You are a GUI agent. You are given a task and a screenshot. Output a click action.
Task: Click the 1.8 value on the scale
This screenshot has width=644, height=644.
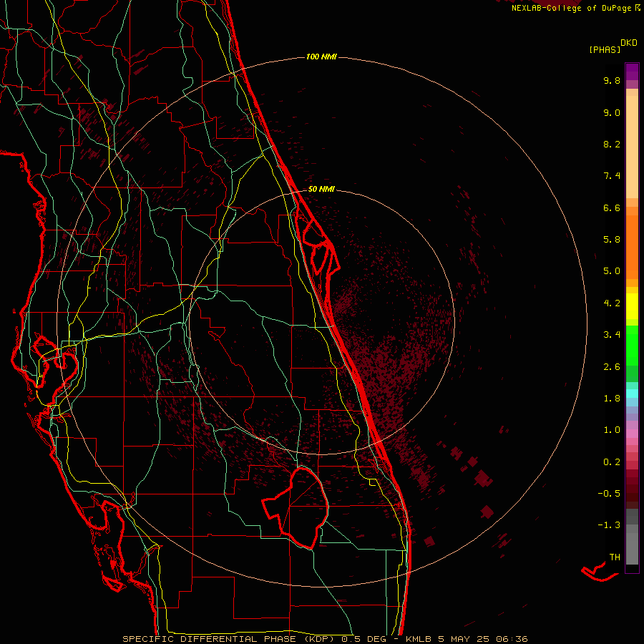click(612, 399)
